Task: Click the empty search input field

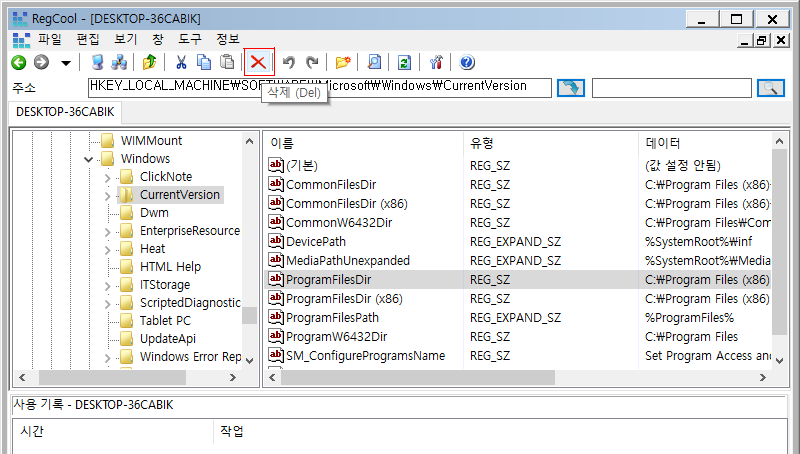Action: [671, 88]
